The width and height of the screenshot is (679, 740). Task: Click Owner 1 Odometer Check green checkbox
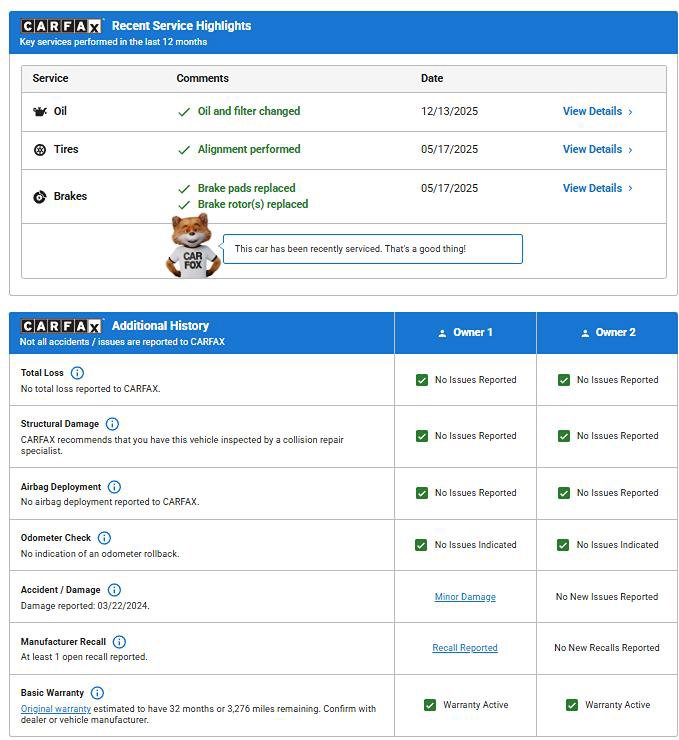pos(422,545)
